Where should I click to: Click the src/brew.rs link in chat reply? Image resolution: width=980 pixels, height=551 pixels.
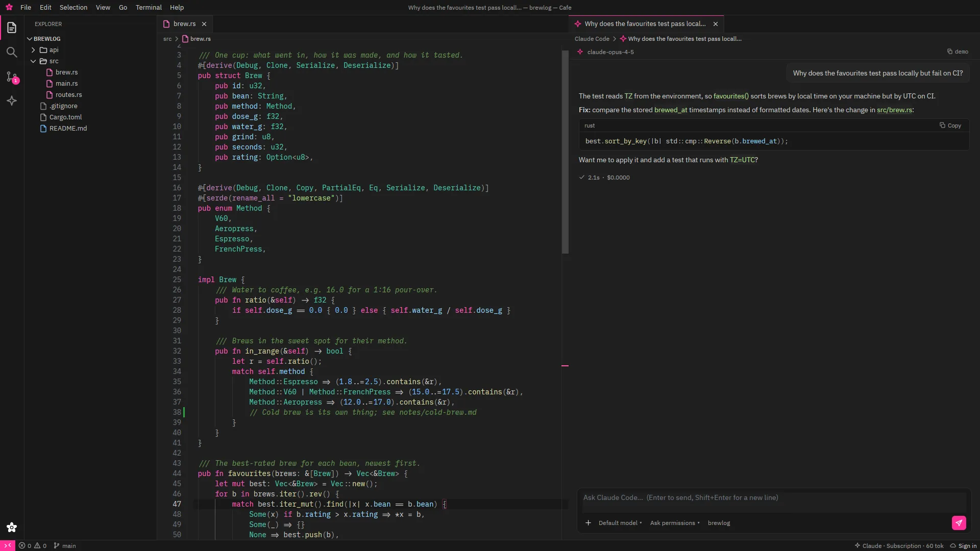click(894, 110)
